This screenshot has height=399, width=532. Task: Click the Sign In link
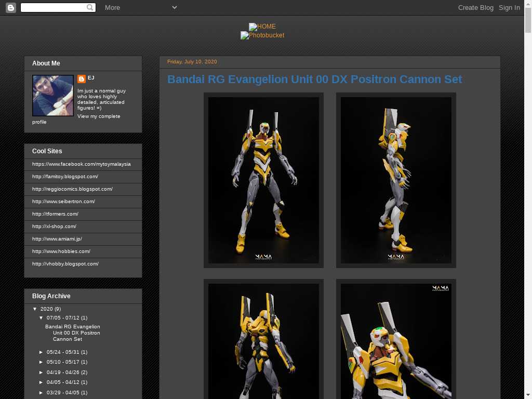509,7
